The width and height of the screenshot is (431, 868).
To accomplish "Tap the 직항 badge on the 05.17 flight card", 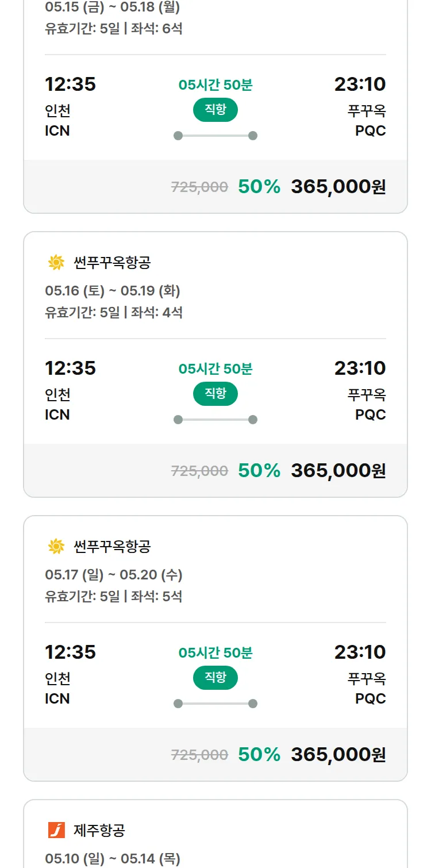I will point(215,678).
